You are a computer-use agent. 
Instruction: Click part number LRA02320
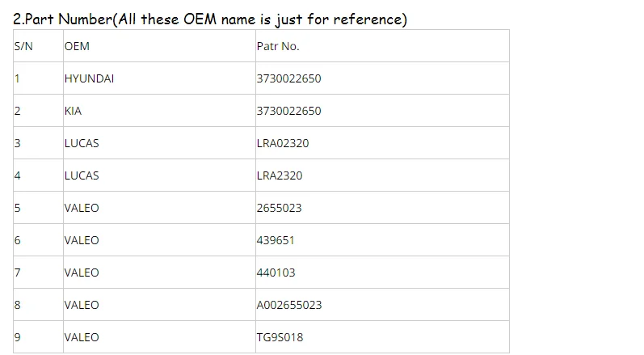coord(283,143)
